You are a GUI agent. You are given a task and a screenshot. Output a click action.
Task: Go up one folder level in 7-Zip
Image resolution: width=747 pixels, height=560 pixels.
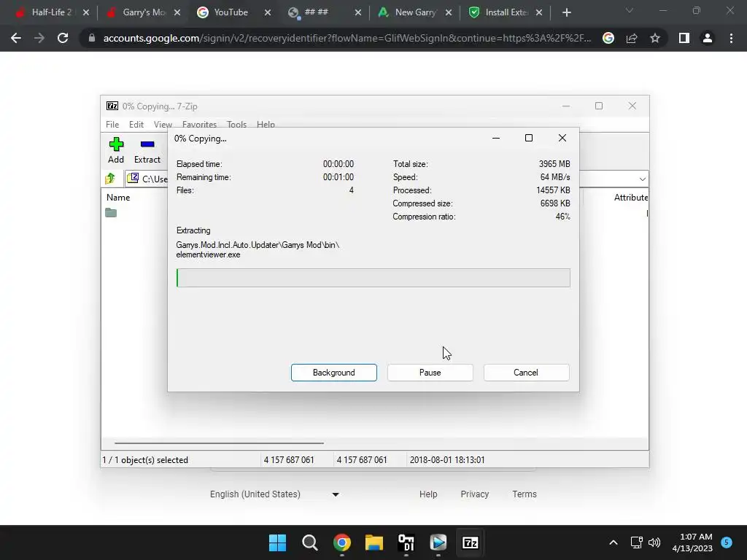[110, 179]
